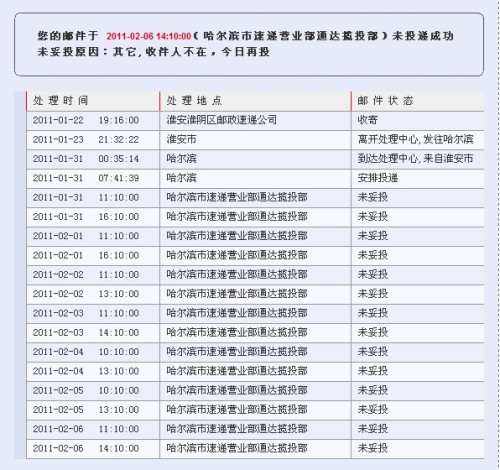Click the 淮安淮阴区邮政速递公司 location cell
The height and width of the screenshot is (470, 500).
(x=222, y=120)
